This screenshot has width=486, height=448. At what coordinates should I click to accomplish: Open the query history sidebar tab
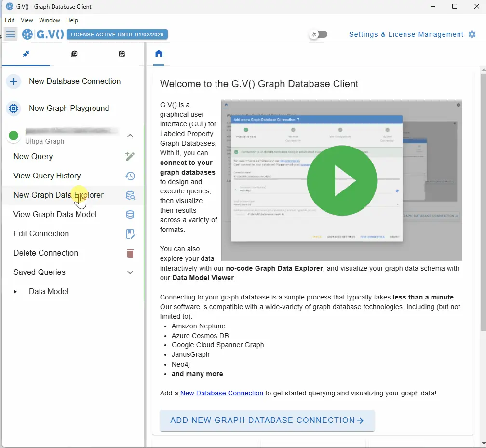pos(122,54)
